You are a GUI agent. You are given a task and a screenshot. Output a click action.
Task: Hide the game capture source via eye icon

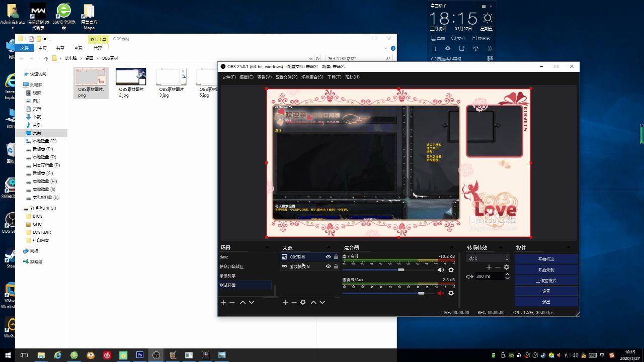[x=328, y=266]
